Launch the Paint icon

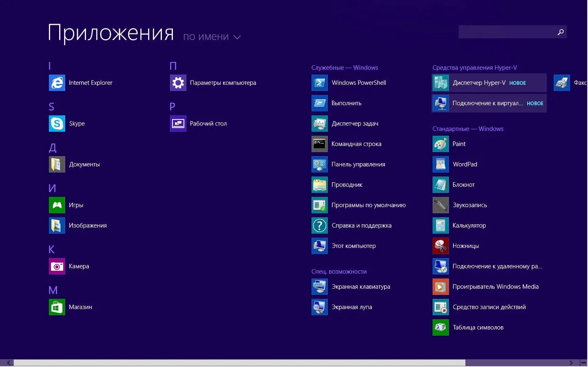tap(441, 144)
